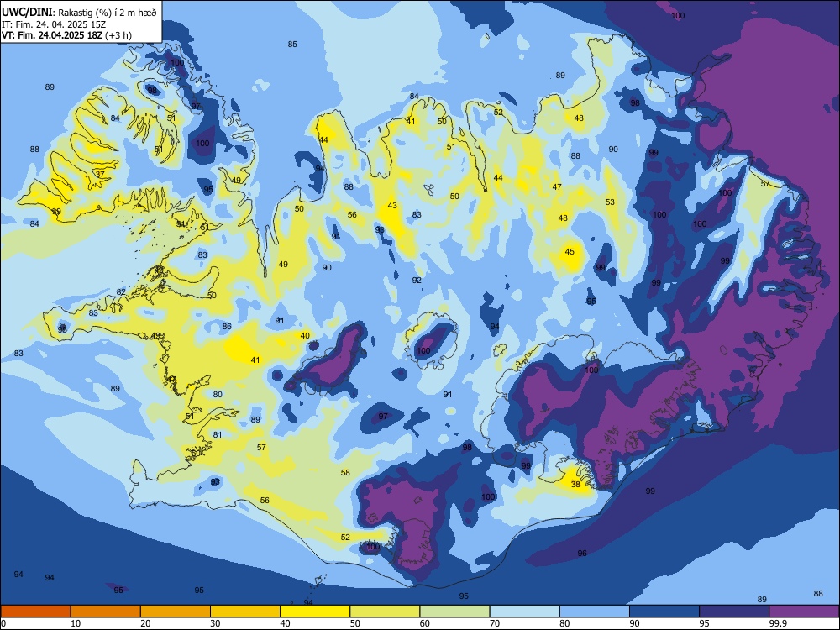The image size is (840, 630).
Task: Select the map humidity value '45'
Action: pos(570,251)
